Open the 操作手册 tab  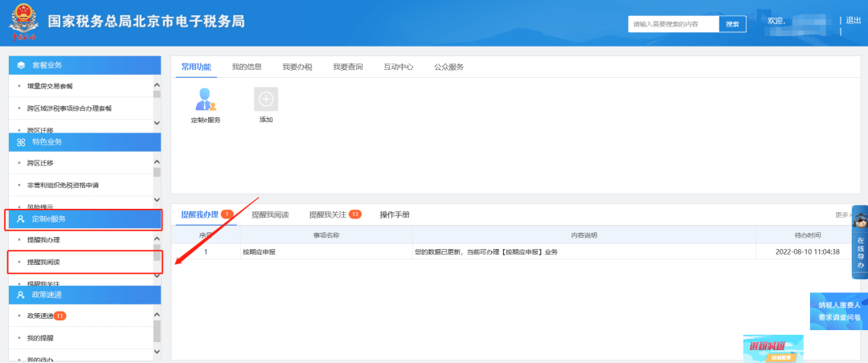[x=395, y=214]
